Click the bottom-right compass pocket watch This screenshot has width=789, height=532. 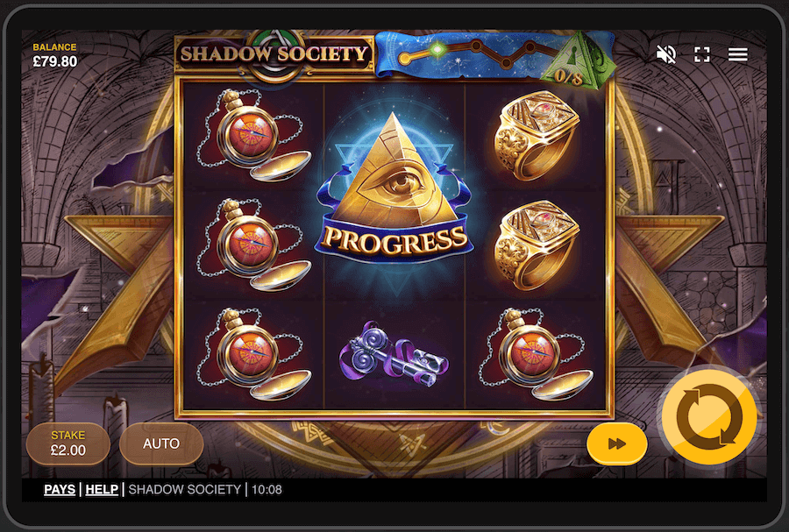coord(536,354)
